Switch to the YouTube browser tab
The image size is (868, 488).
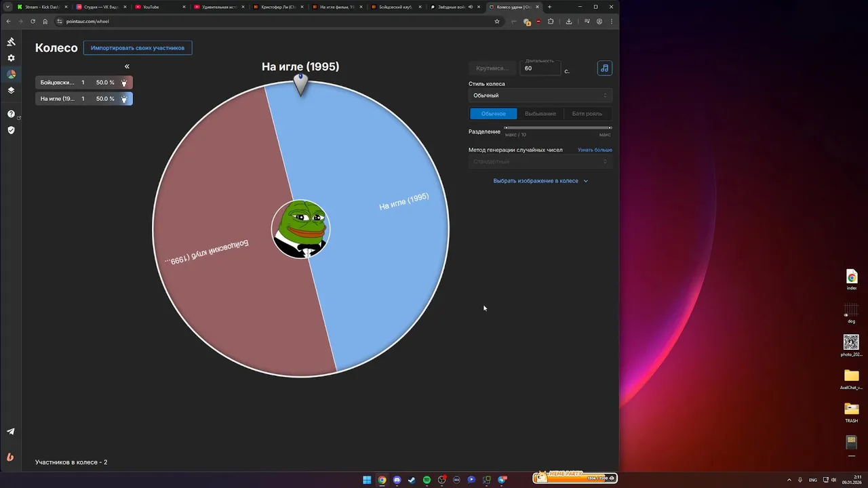pos(159,7)
